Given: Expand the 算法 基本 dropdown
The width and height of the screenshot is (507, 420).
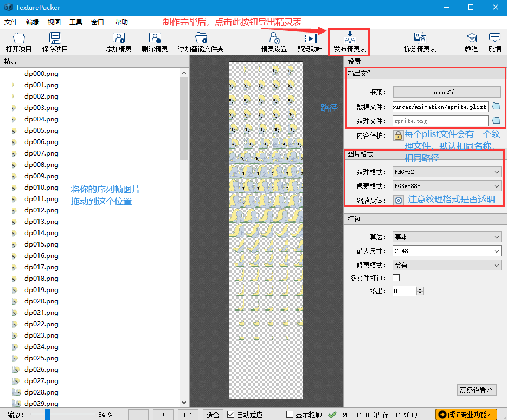Looking at the screenshot, I should (x=447, y=237).
